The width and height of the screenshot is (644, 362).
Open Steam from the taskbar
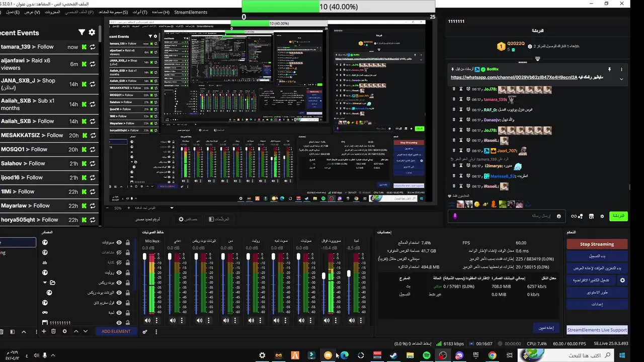pos(393,355)
